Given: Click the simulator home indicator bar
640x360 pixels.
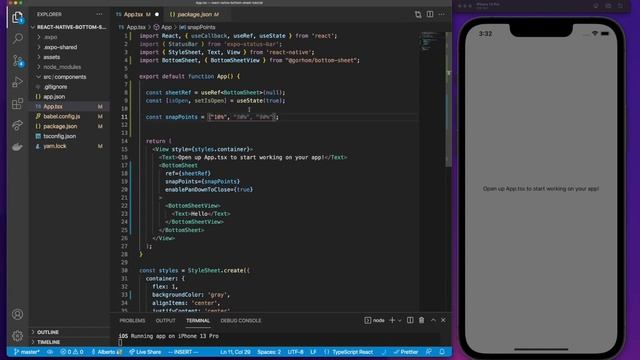Looking at the screenshot, I should [541, 349].
